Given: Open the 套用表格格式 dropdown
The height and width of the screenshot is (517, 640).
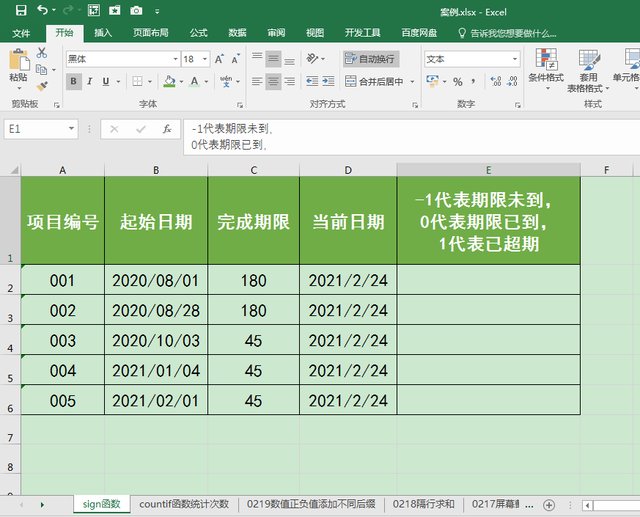Looking at the screenshot, I should coord(588,69).
